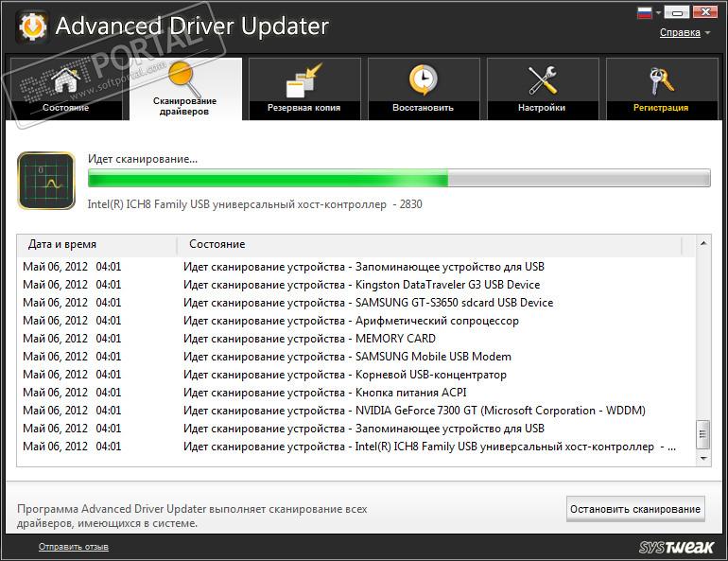Click Остановить сканирование button

[x=635, y=510]
